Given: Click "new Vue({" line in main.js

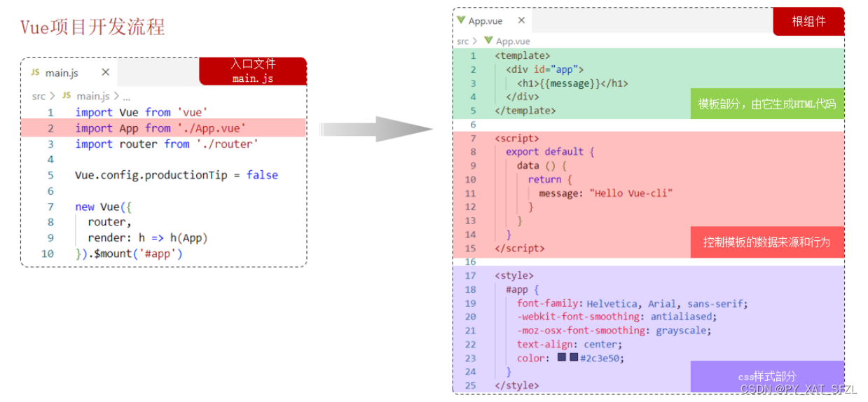Looking at the screenshot, I should click(103, 207).
